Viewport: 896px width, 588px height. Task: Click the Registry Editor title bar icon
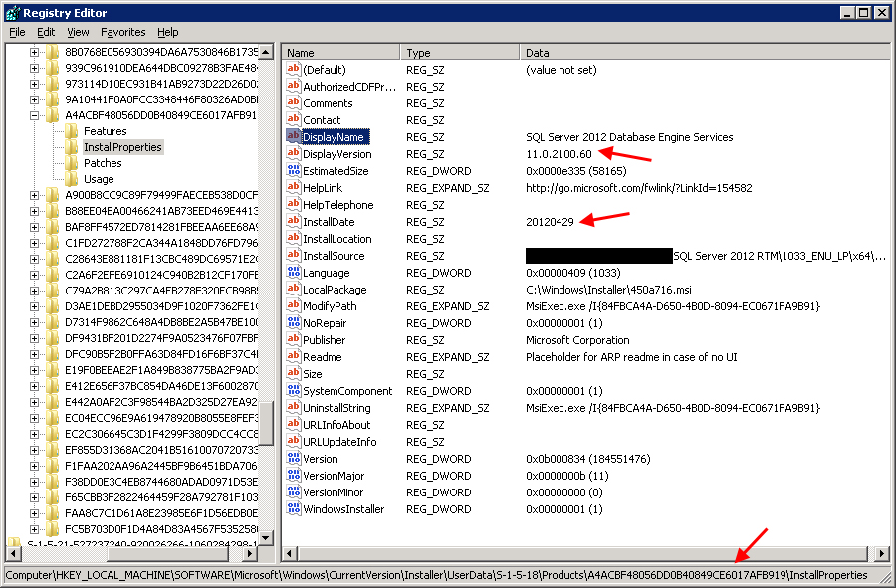click(12, 13)
